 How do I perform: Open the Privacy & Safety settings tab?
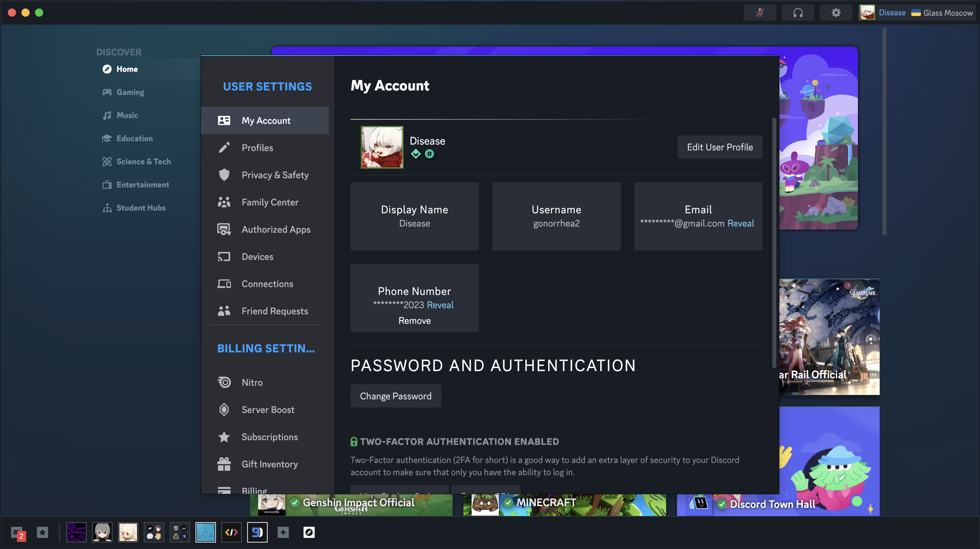pyautogui.click(x=275, y=175)
